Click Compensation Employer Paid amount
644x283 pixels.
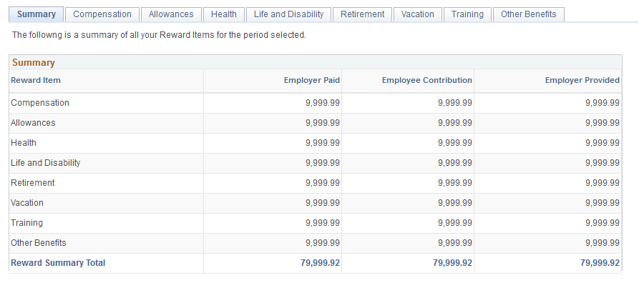click(323, 103)
